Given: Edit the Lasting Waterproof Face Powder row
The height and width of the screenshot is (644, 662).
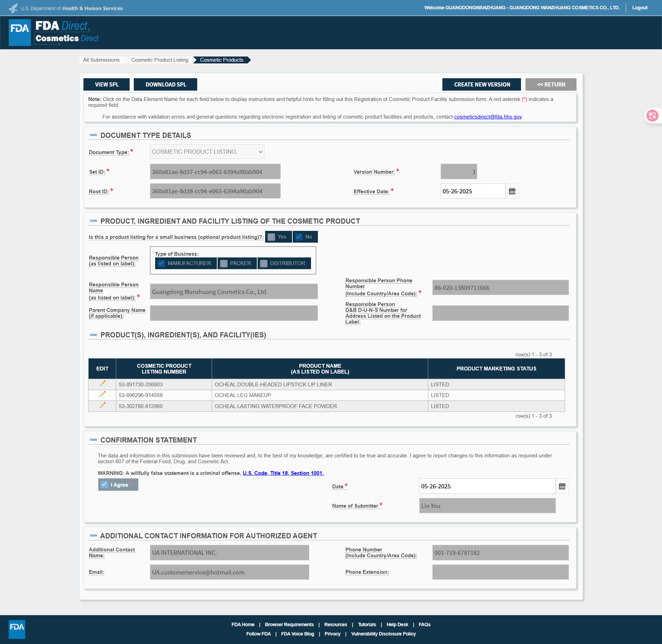Looking at the screenshot, I should [102, 405].
